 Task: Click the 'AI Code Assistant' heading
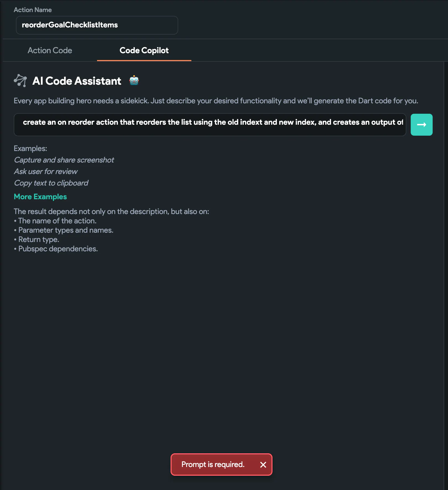click(77, 81)
